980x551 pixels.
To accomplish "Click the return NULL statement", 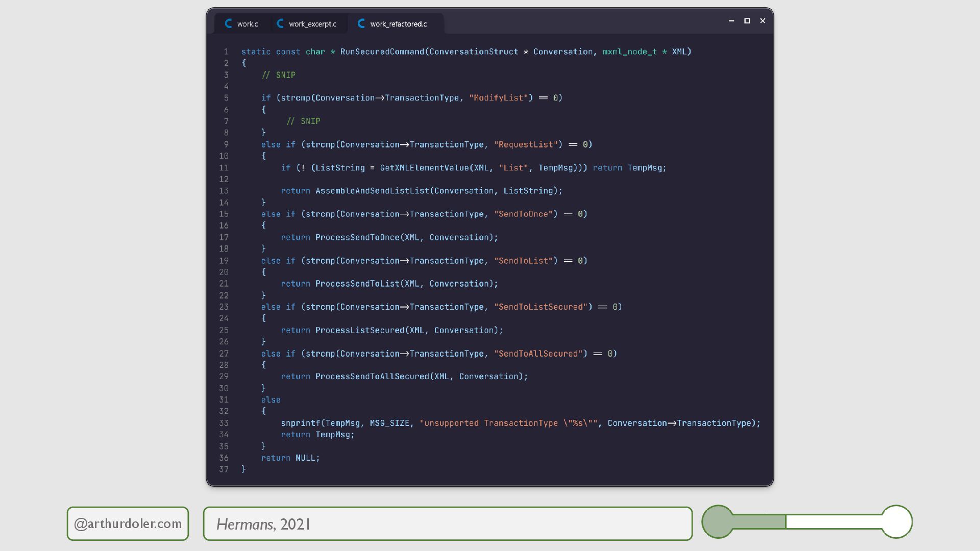I will click(290, 458).
